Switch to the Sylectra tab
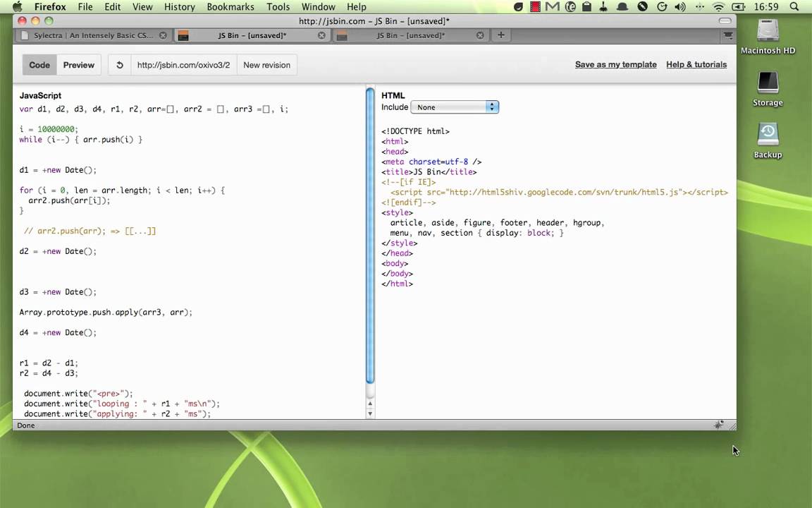This screenshot has height=508, width=812. click(x=93, y=35)
